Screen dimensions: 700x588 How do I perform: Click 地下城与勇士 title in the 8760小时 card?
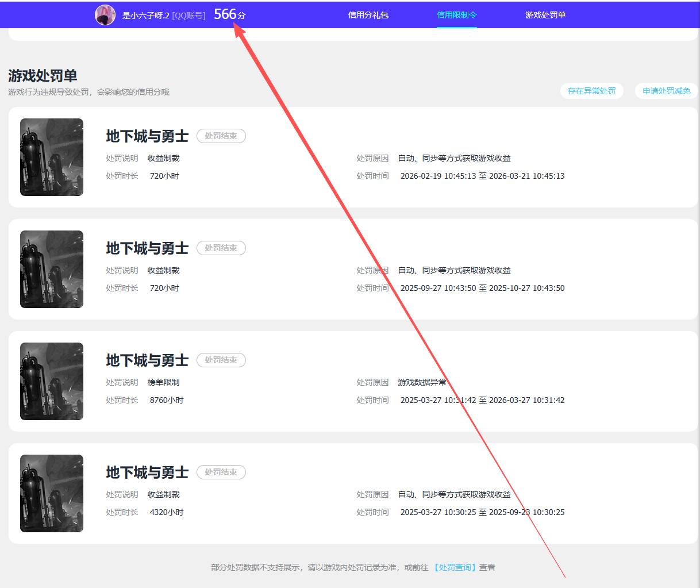(x=147, y=360)
